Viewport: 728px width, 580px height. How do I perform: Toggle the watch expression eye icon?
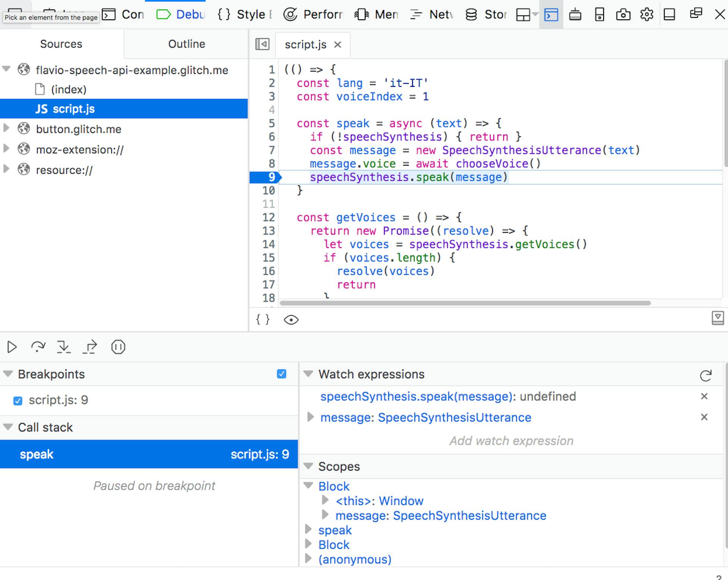(291, 320)
